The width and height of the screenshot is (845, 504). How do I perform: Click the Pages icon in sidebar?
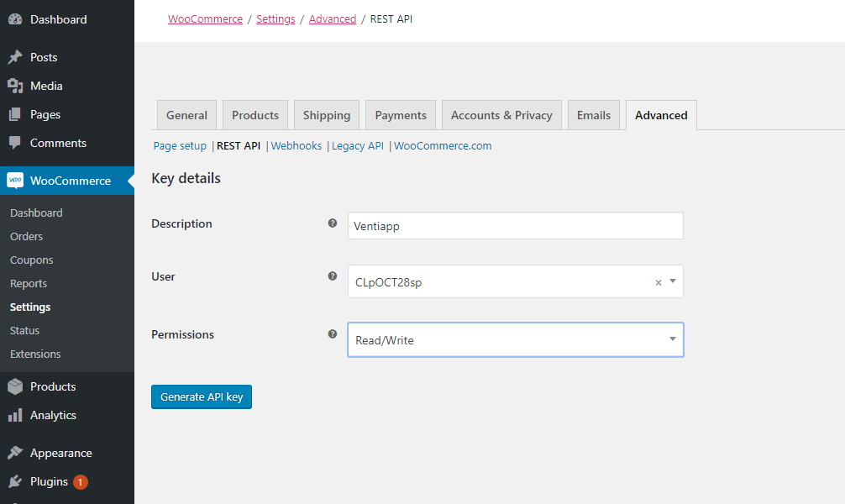(15, 114)
